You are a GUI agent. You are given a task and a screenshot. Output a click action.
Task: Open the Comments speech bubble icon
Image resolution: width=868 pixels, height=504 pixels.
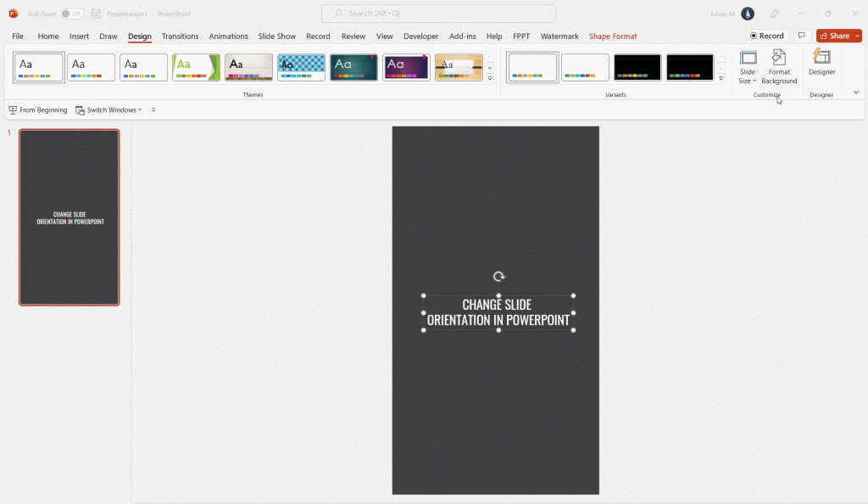tap(802, 36)
